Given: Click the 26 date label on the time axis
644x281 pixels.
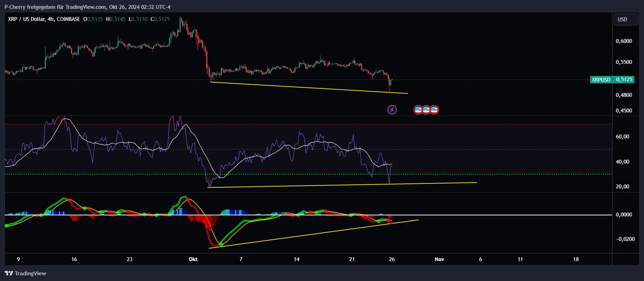Looking at the screenshot, I should [x=392, y=259].
